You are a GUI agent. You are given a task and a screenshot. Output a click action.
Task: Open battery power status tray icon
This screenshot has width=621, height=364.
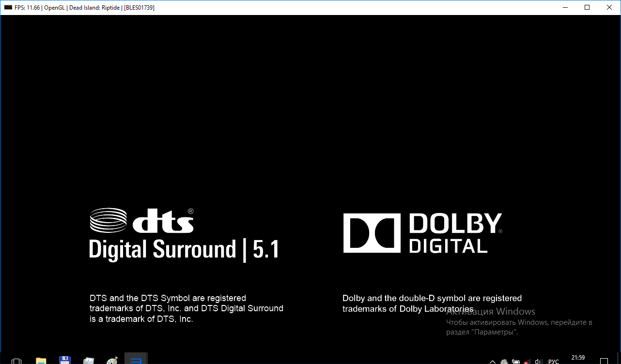[516, 362]
